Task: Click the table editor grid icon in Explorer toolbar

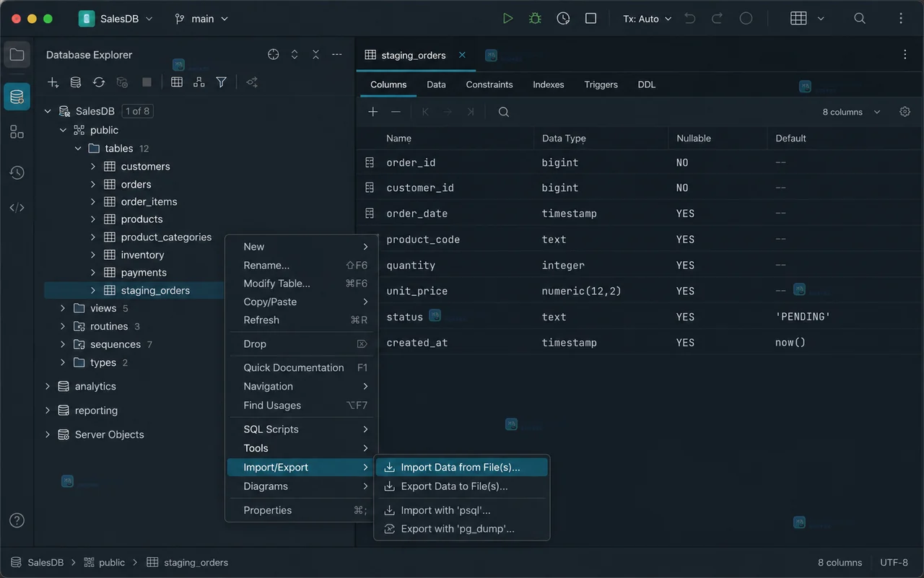Action: 176,82
